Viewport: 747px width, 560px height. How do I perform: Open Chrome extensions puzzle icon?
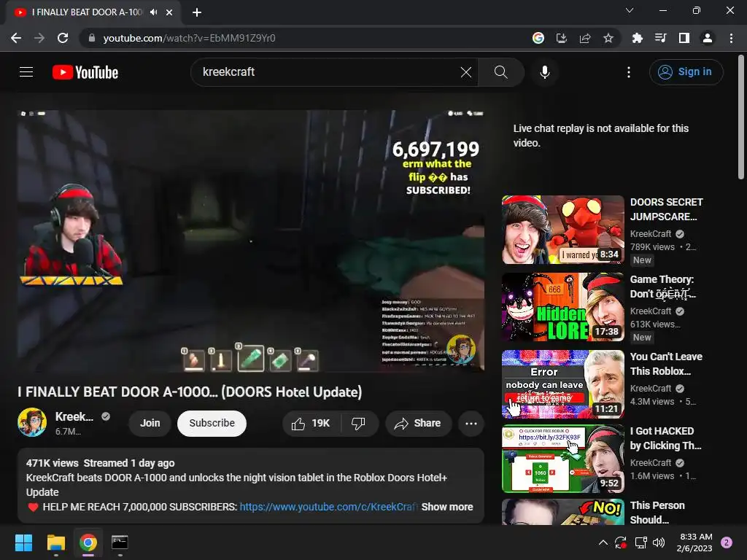637,38
